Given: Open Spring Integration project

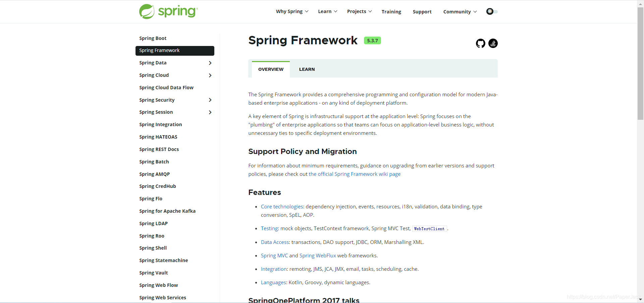Looking at the screenshot, I should (160, 124).
